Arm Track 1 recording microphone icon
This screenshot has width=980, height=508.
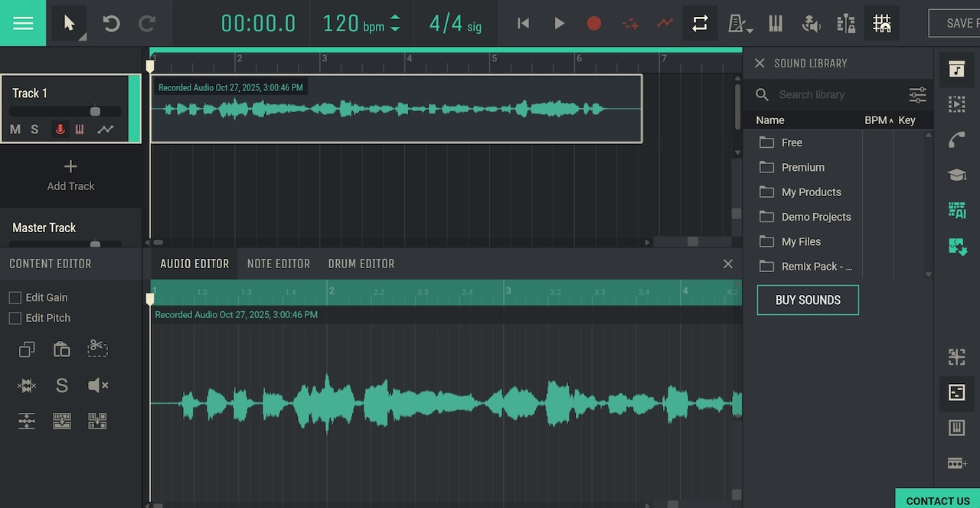coord(60,129)
